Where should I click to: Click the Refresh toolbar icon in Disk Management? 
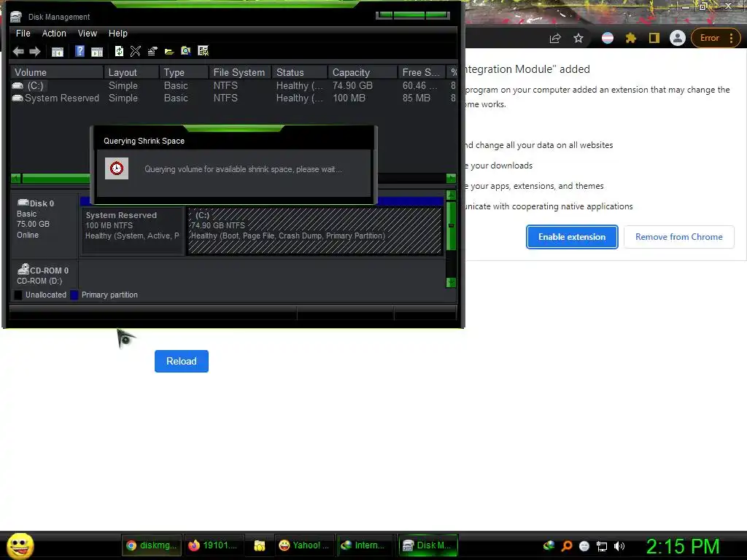click(119, 51)
